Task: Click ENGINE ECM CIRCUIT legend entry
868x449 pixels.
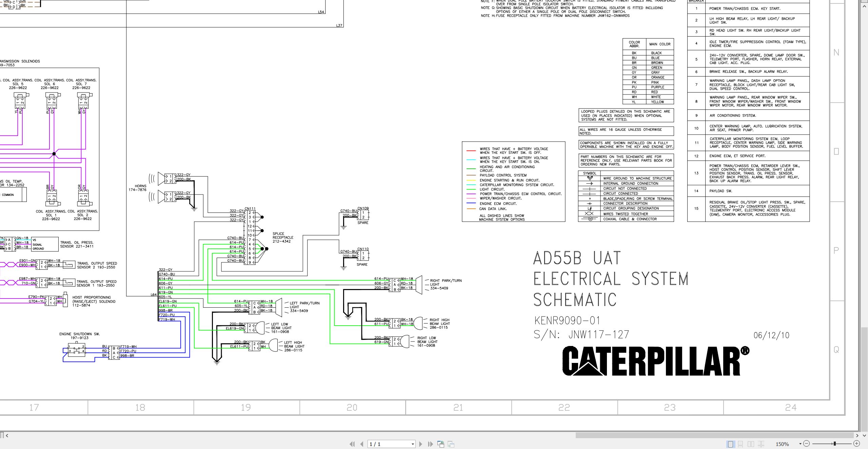Action: pos(498,204)
